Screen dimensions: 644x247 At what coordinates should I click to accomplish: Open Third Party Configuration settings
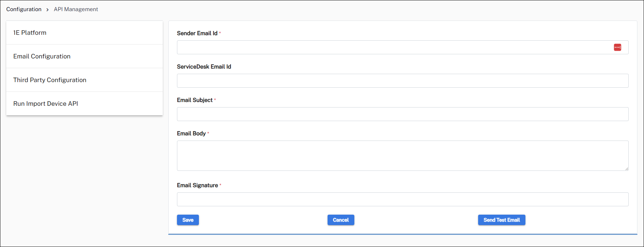click(50, 80)
